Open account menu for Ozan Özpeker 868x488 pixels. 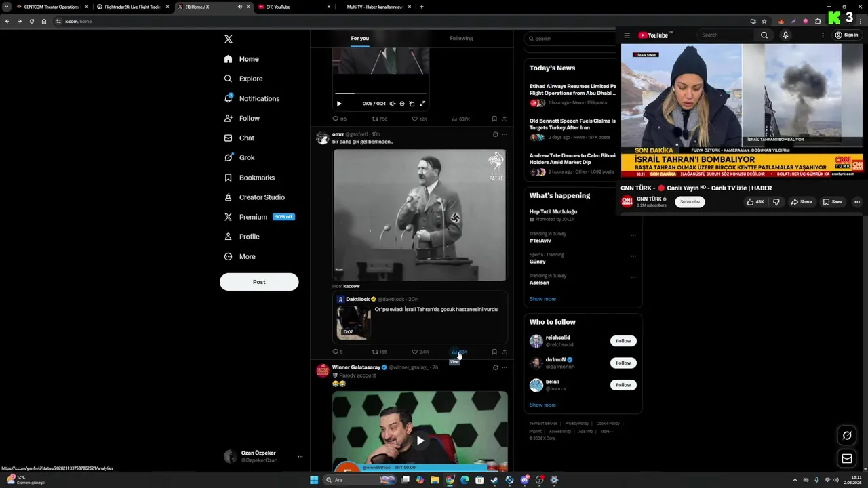[263, 457]
